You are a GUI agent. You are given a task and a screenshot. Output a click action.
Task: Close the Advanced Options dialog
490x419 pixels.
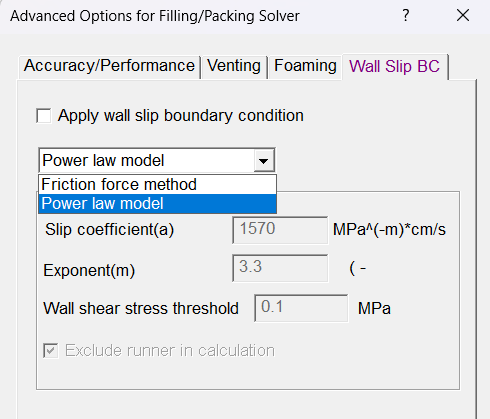[x=463, y=15]
